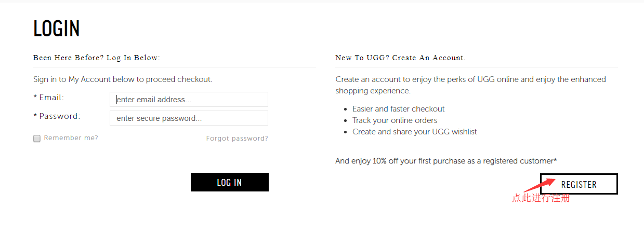Enable the Remember me checkbox
Screen dimensions: 644x234
[x=37, y=139]
